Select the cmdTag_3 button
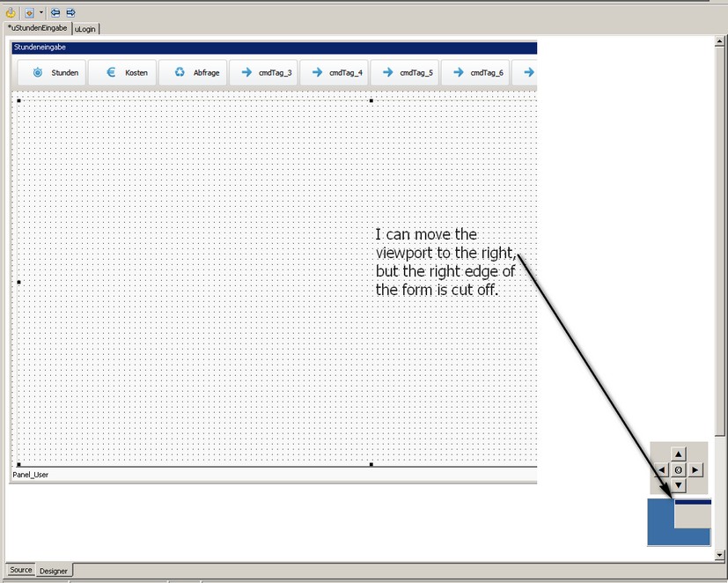The width and height of the screenshot is (728, 583). 263,72
